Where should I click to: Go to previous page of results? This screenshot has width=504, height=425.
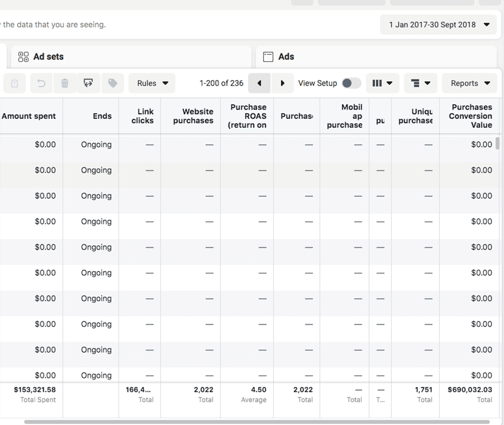(259, 84)
